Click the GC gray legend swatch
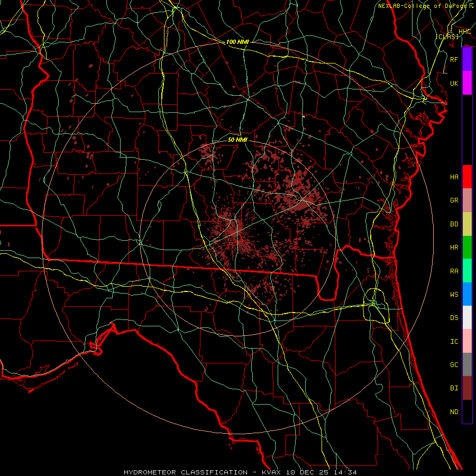 (467, 364)
